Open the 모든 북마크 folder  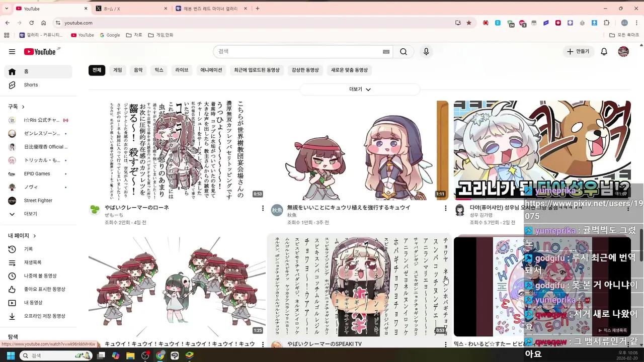tap(624, 35)
